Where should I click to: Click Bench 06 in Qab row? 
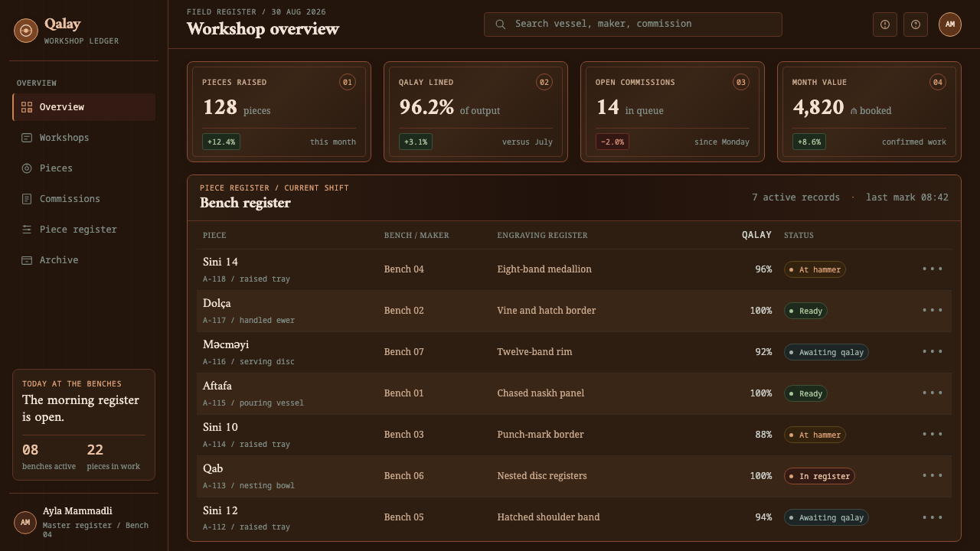403,475
